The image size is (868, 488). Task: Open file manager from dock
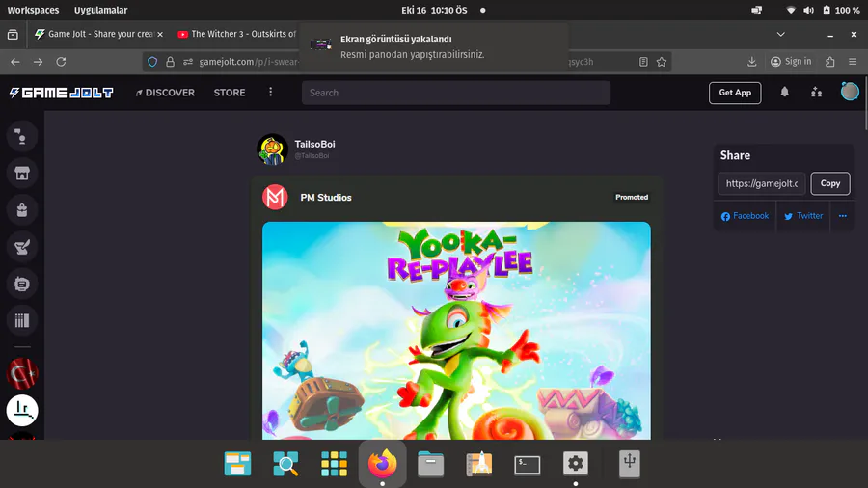(x=431, y=464)
